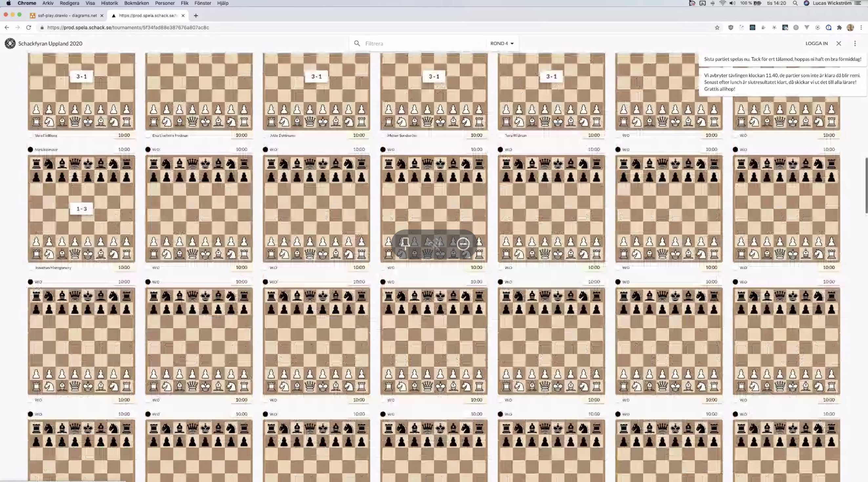Close the notification panel with X icon
The height and width of the screenshot is (482, 868).
coord(839,44)
